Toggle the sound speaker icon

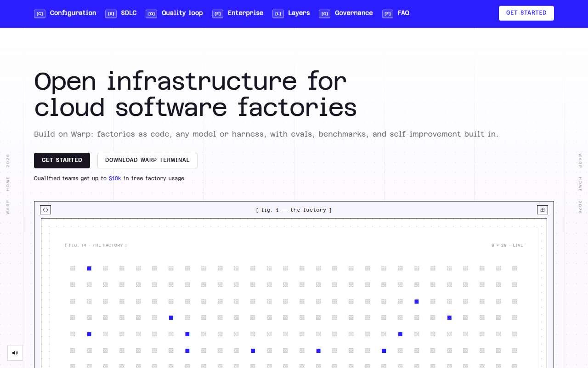point(15,353)
